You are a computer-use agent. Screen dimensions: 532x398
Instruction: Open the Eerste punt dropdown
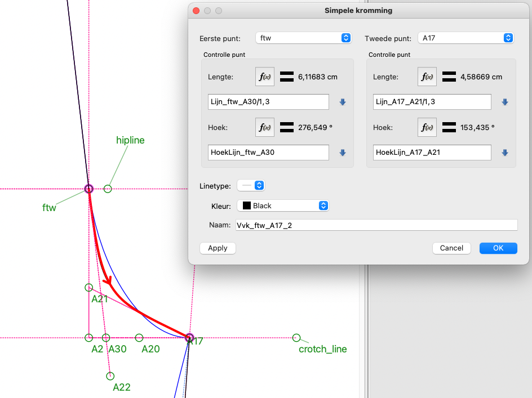[x=303, y=38]
